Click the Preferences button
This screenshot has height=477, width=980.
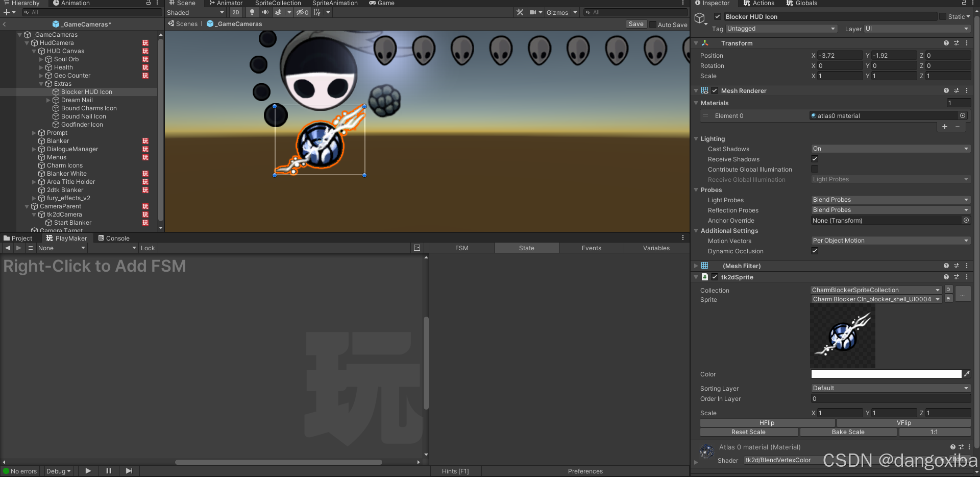click(585, 471)
